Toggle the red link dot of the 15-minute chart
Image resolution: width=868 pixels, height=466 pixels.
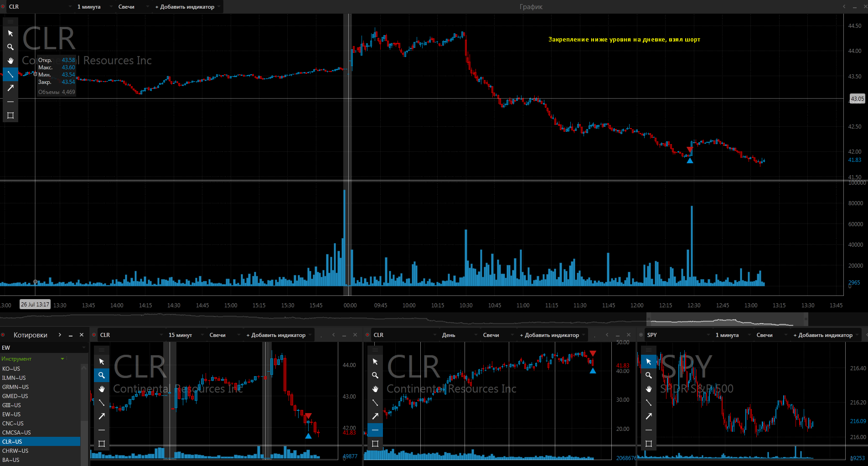tap(94, 335)
